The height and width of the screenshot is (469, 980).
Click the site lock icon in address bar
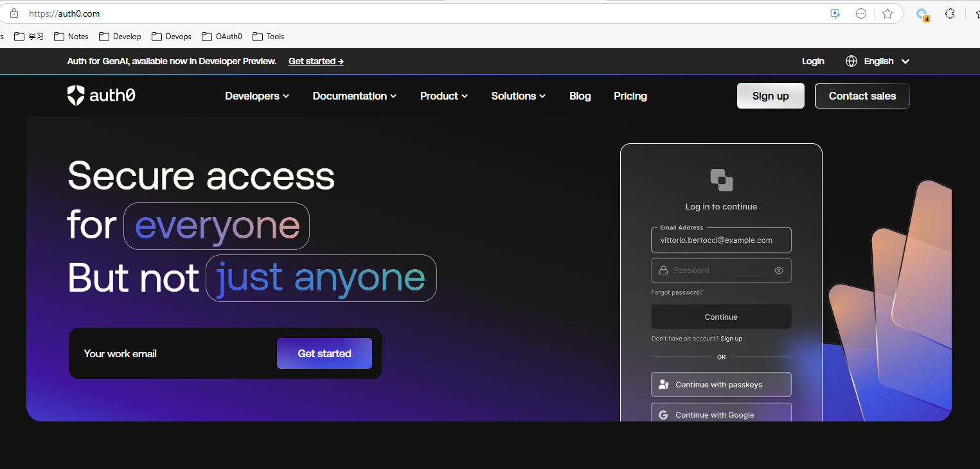pyautogui.click(x=14, y=13)
